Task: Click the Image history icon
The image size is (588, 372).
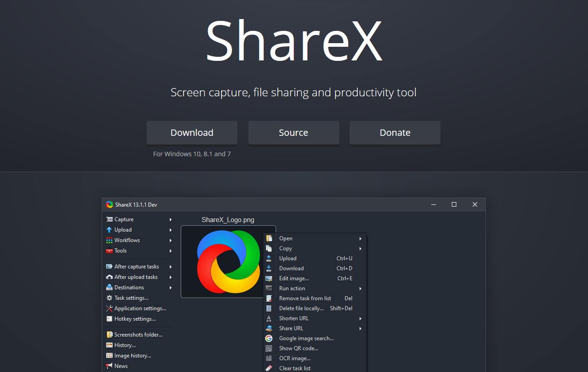Action: [x=109, y=356]
